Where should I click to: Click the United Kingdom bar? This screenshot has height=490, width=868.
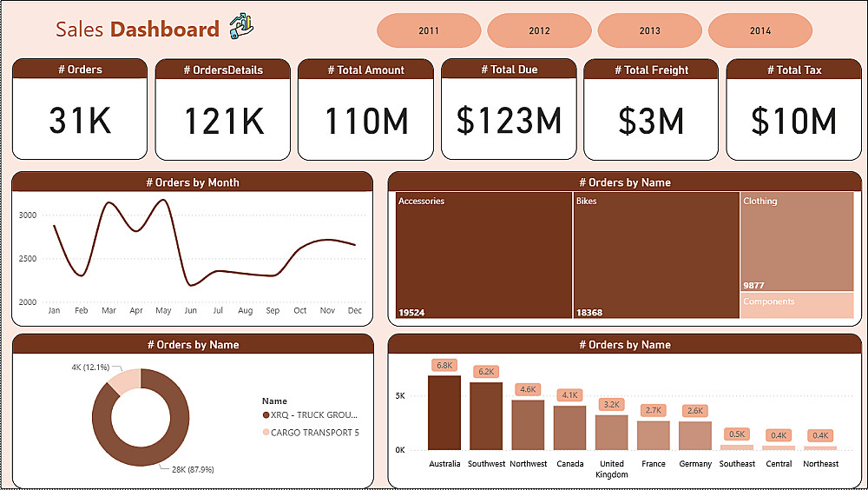pyautogui.click(x=612, y=433)
